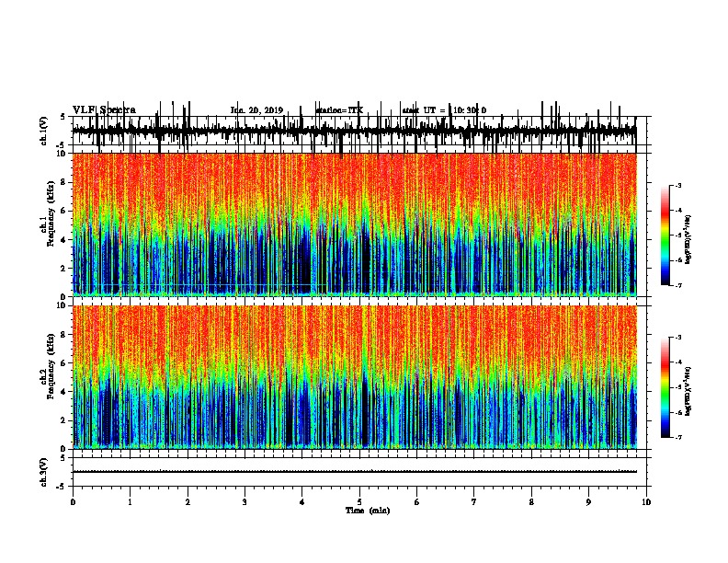The image size is (728, 563).
Task: Click the color scale bar beside ch.2 spectrogram
Action: click(x=665, y=387)
